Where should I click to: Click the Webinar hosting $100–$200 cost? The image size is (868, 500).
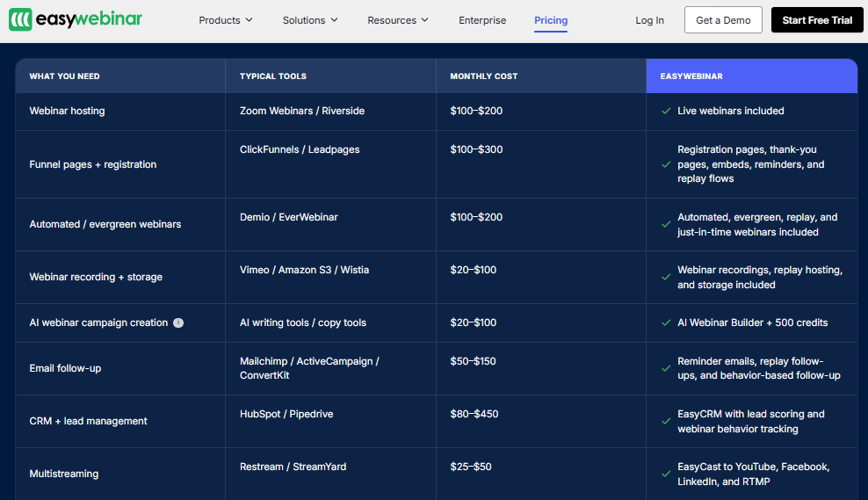coord(477,111)
